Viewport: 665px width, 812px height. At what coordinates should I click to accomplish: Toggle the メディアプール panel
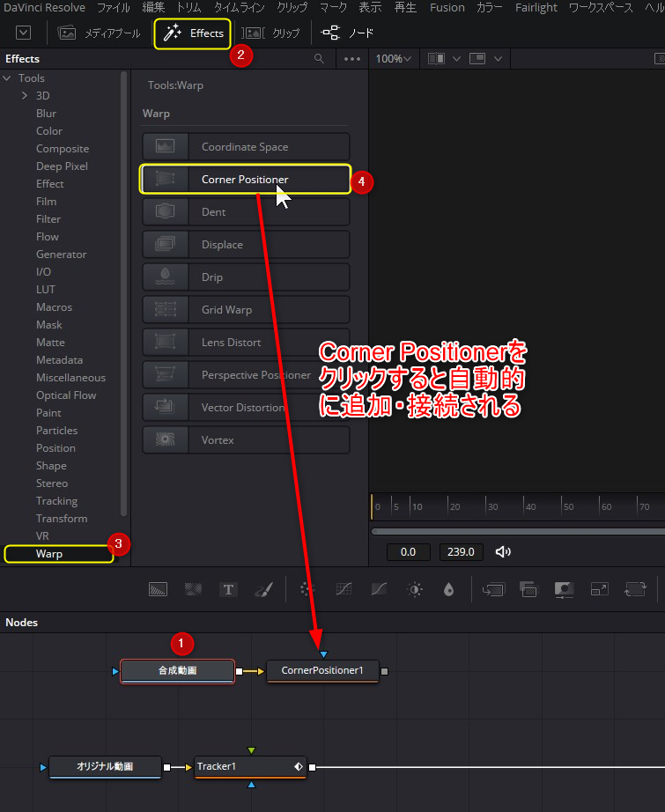pyautogui.click(x=99, y=33)
